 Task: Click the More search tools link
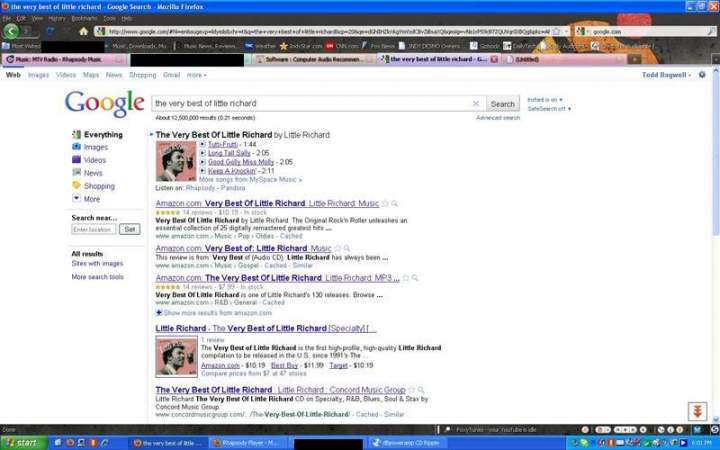click(97, 277)
